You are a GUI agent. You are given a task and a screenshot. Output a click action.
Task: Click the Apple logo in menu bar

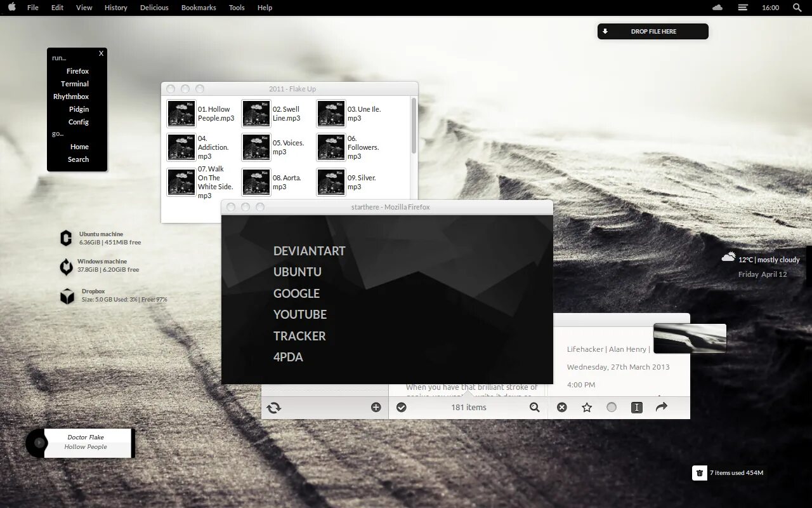coord(11,7)
